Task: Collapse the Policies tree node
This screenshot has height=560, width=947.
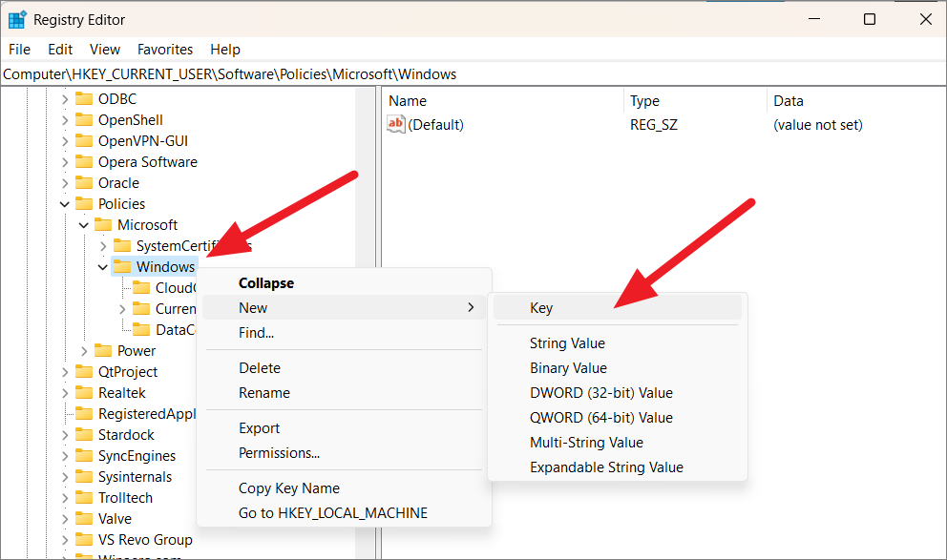Action: tap(65, 204)
